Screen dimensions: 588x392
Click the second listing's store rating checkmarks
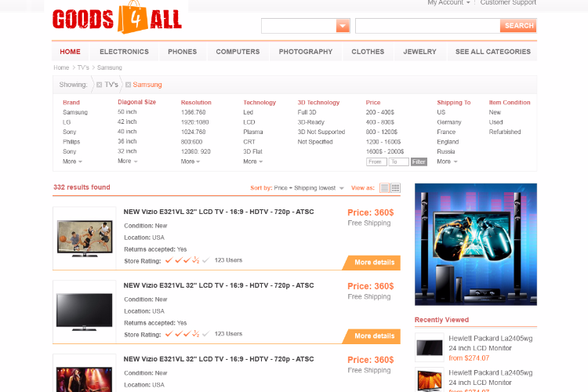[187, 334]
